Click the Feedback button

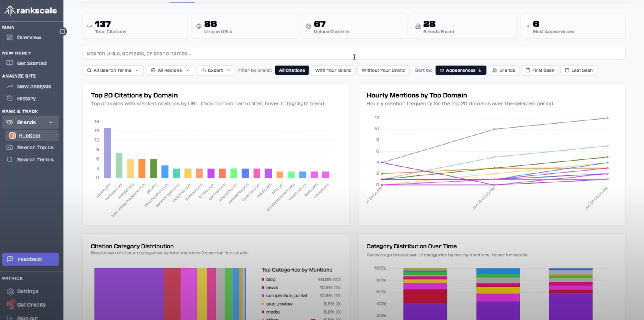tap(31, 259)
